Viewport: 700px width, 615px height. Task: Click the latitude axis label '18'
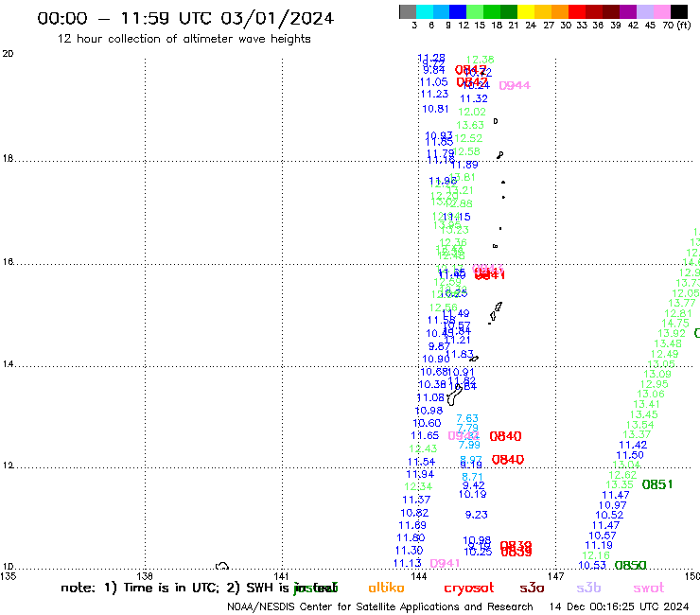tap(8, 159)
